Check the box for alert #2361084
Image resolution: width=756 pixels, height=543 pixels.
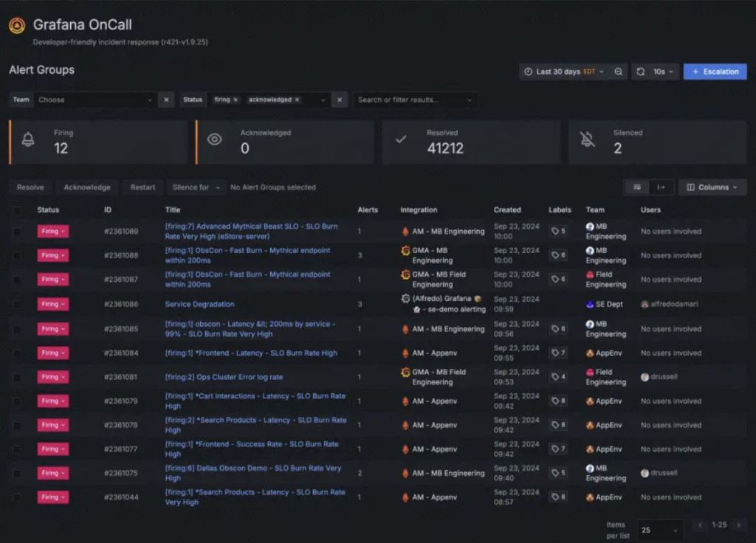pyautogui.click(x=17, y=353)
